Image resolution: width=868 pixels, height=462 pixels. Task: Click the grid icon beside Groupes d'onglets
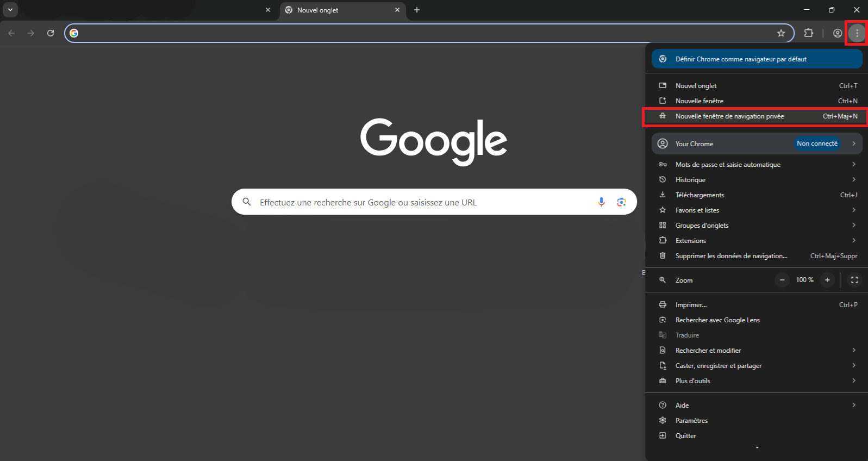663,225
